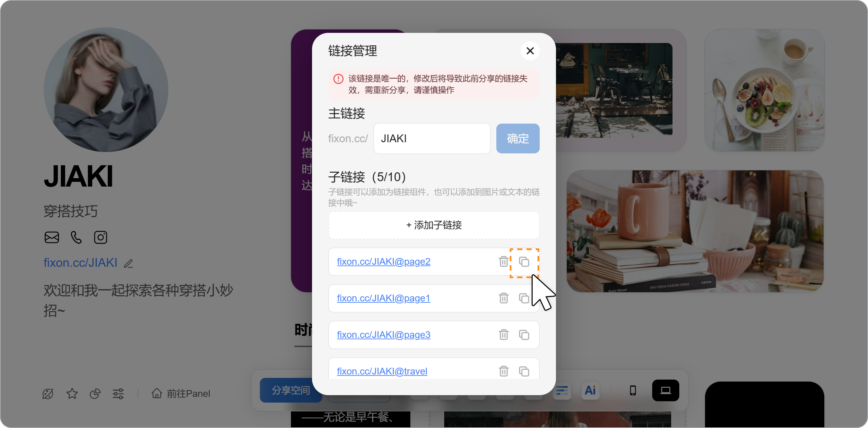Click the 穿搭技巧 subtitle text
This screenshot has height=428, width=868.
tap(70, 211)
